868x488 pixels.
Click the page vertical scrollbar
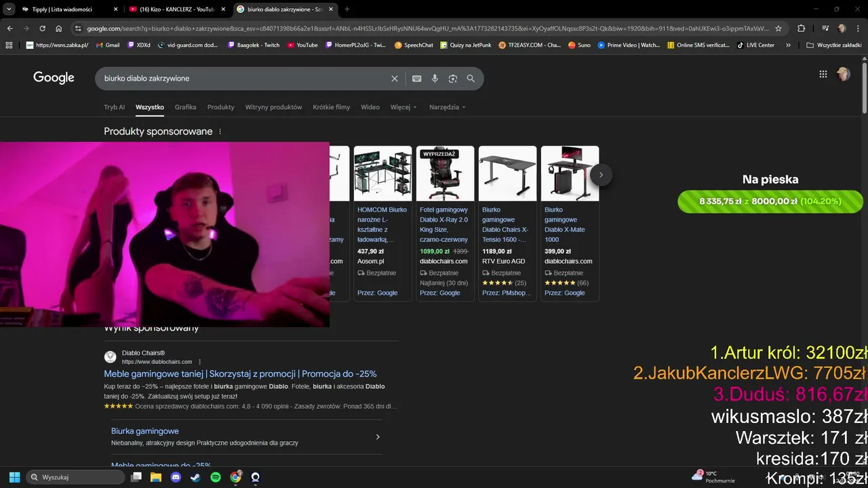click(x=864, y=88)
